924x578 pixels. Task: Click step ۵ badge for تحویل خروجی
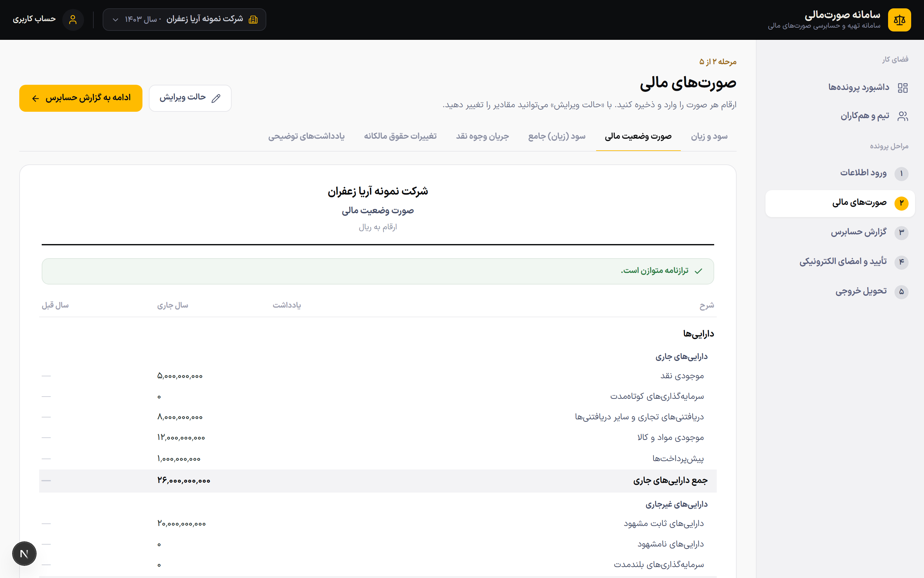coord(902,292)
